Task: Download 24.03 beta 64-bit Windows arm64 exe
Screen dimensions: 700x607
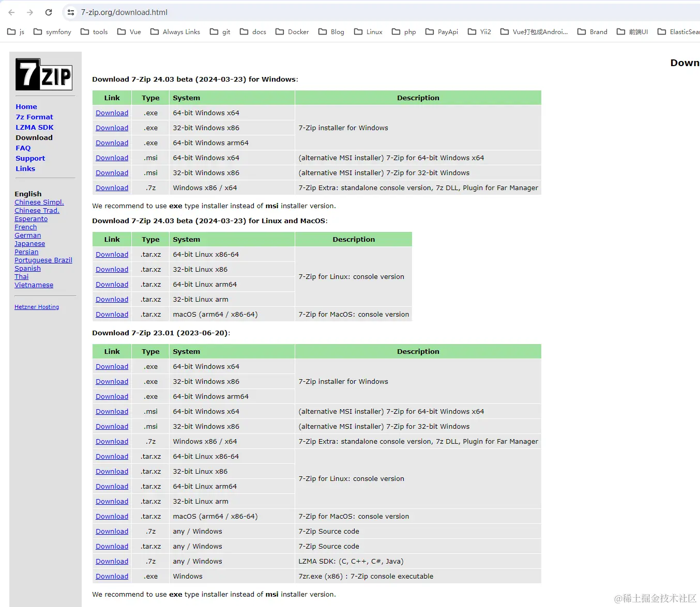Action: [112, 143]
